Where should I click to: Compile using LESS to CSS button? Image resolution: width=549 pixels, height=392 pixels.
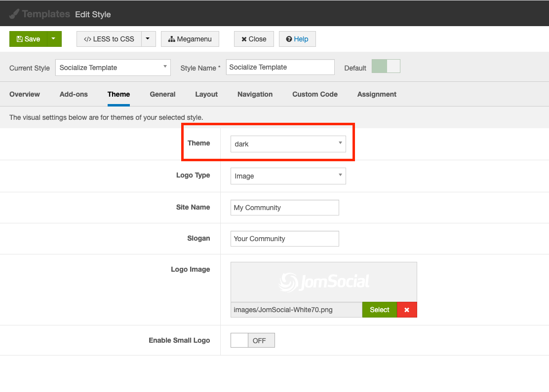pyautogui.click(x=109, y=39)
